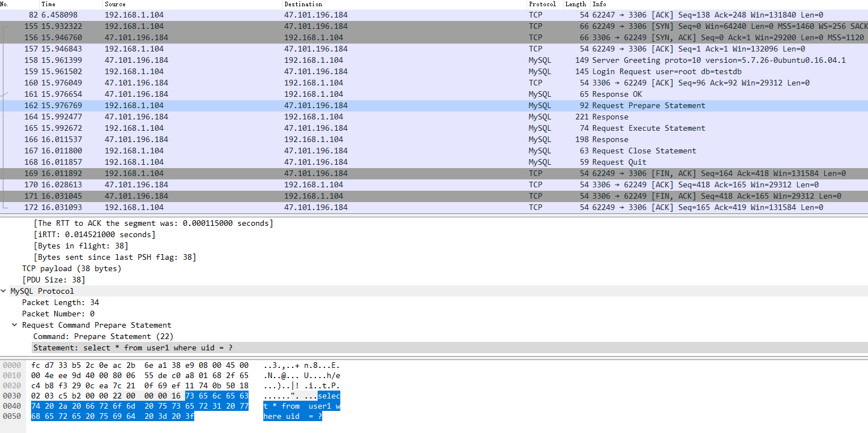Click the RTT to ACK detail line

153,223
